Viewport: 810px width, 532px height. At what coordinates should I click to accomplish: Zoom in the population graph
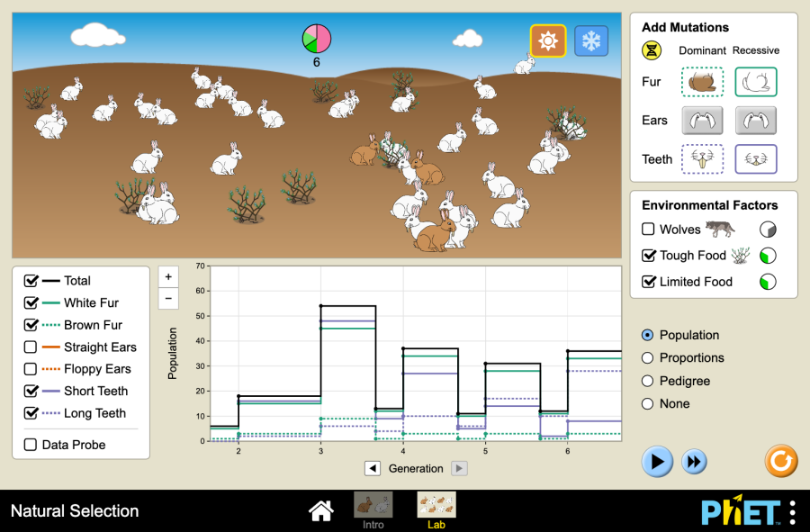pos(168,277)
